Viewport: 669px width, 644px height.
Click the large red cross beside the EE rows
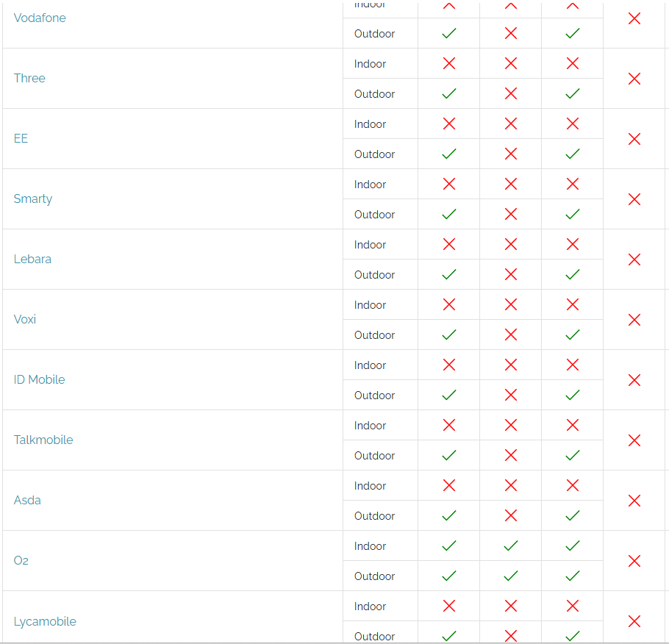tap(634, 139)
